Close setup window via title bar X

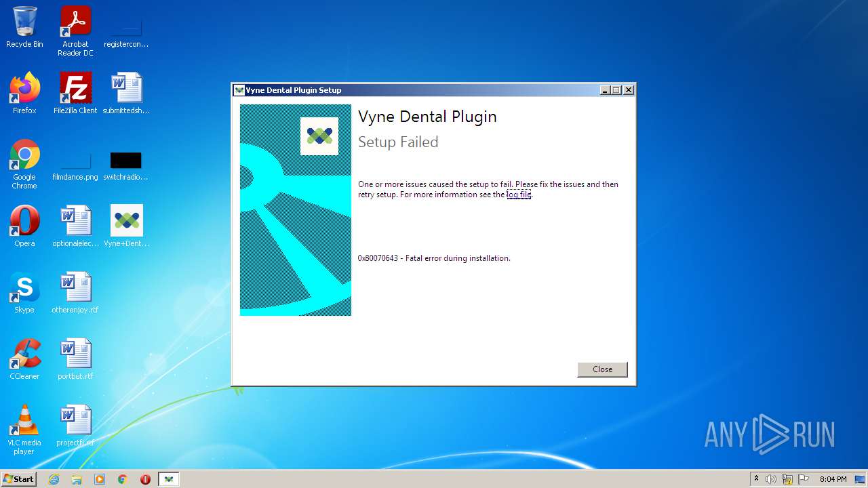[x=629, y=90]
